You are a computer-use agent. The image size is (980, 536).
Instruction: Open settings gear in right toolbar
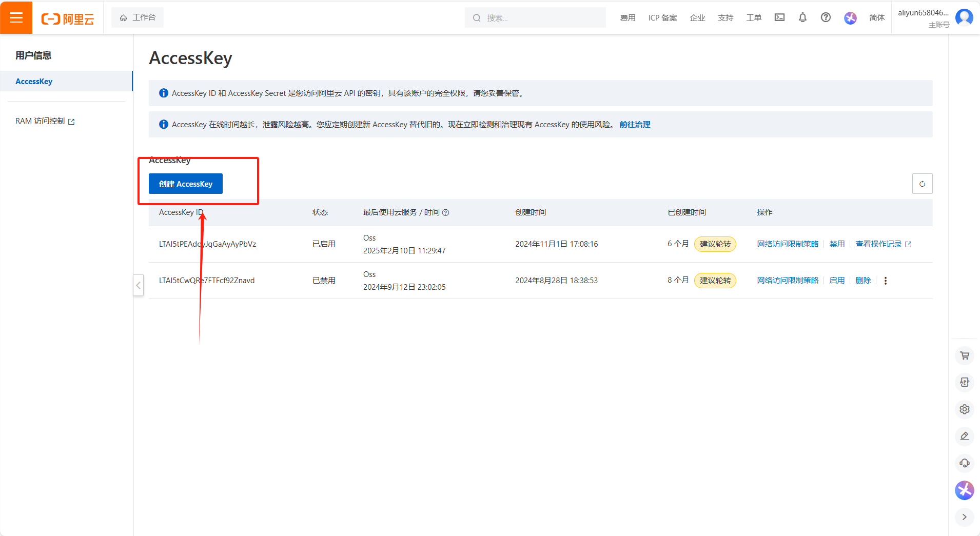pyautogui.click(x=965, y=409)
